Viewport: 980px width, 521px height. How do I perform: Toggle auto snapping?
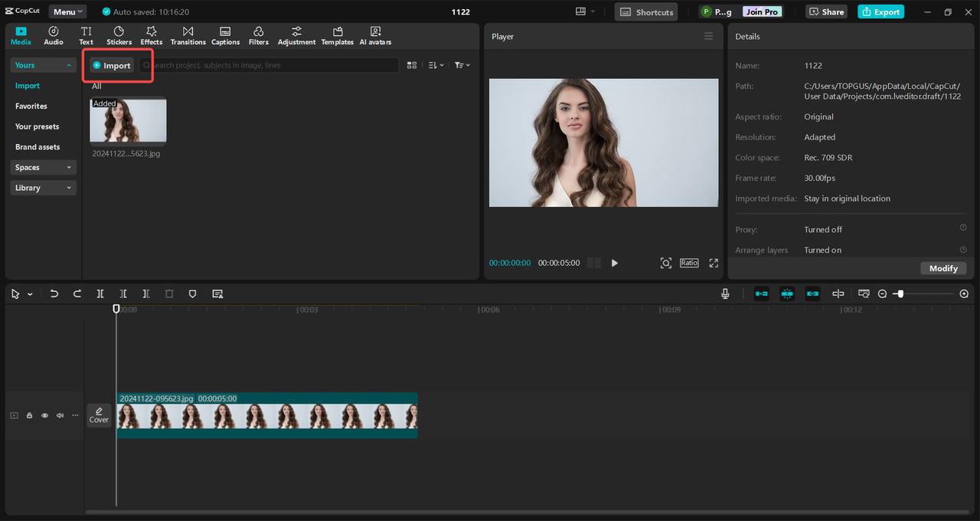[x=787, y=293]
